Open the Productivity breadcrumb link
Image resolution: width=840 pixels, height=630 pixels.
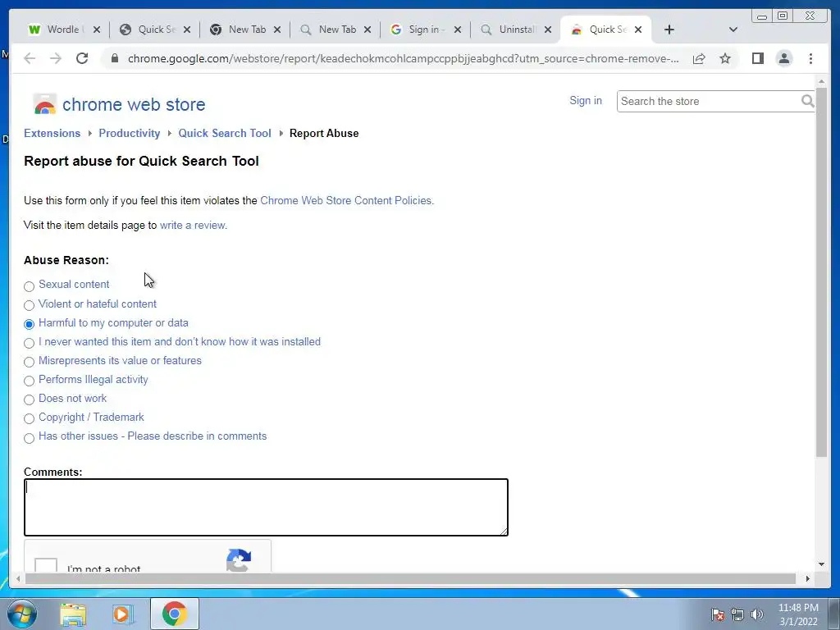click(x=129, y=134)
